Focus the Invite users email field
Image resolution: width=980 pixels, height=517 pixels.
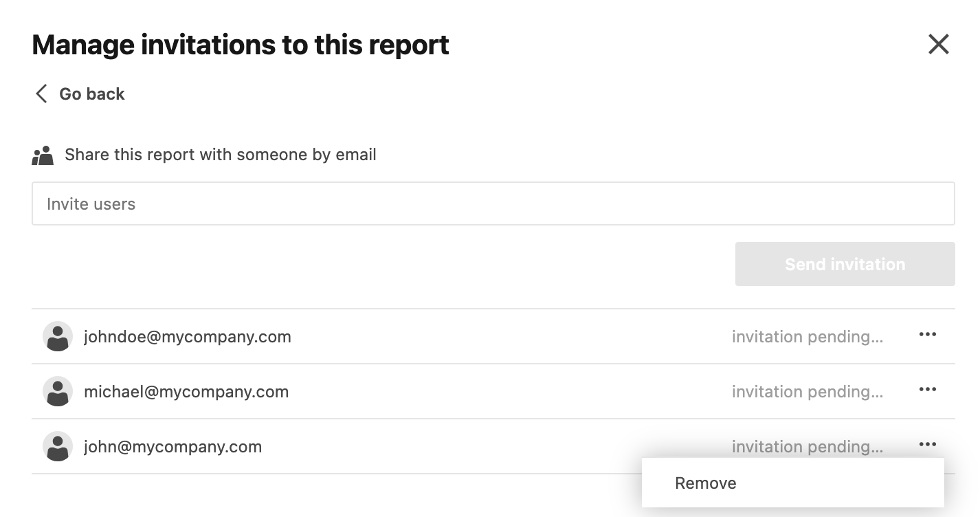(493, 203)
